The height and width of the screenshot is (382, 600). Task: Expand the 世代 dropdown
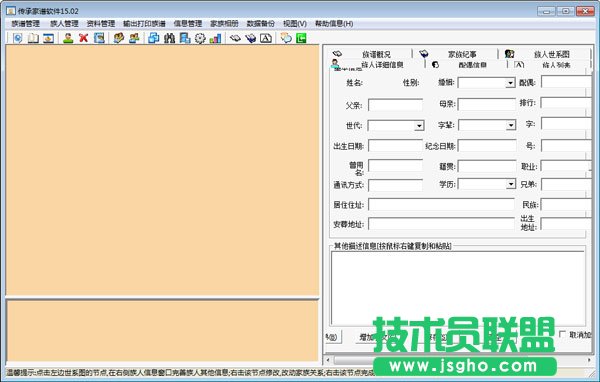coord(419,126)
